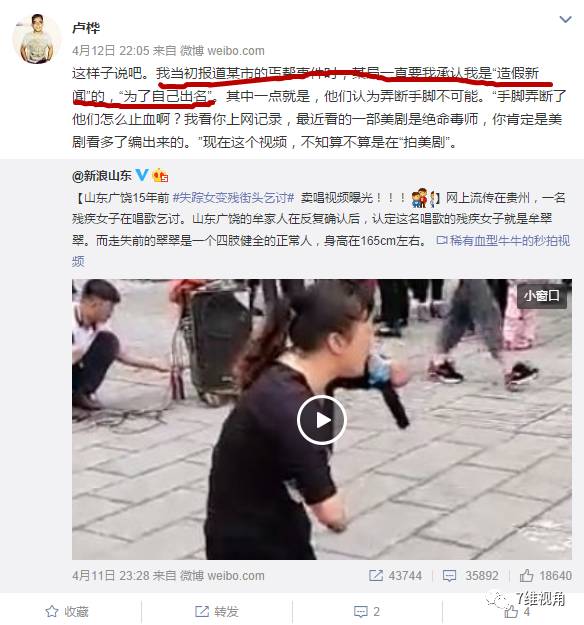
Task: Like the original post with 18640 likes
Action: [x=545, y=576]
